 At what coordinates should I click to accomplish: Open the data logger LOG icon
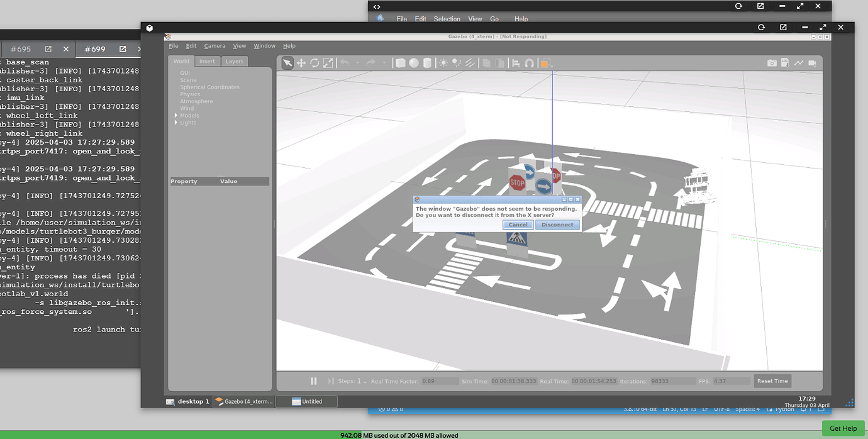pos(785,63)
